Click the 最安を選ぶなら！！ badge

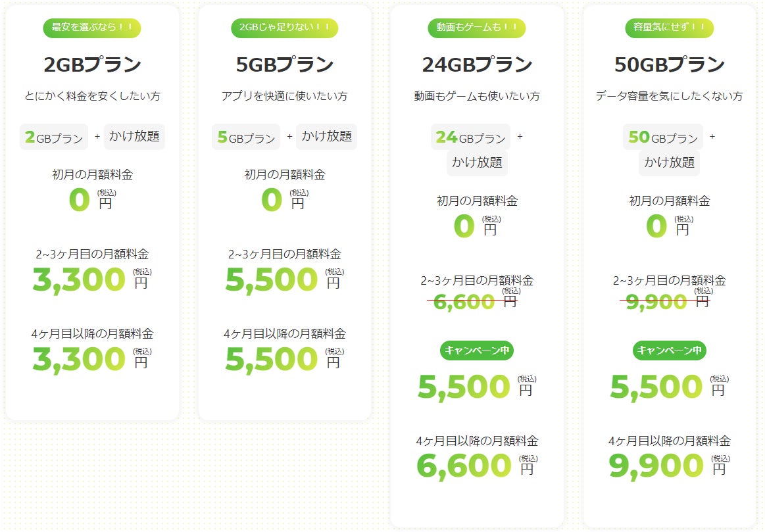pos(92,28)
